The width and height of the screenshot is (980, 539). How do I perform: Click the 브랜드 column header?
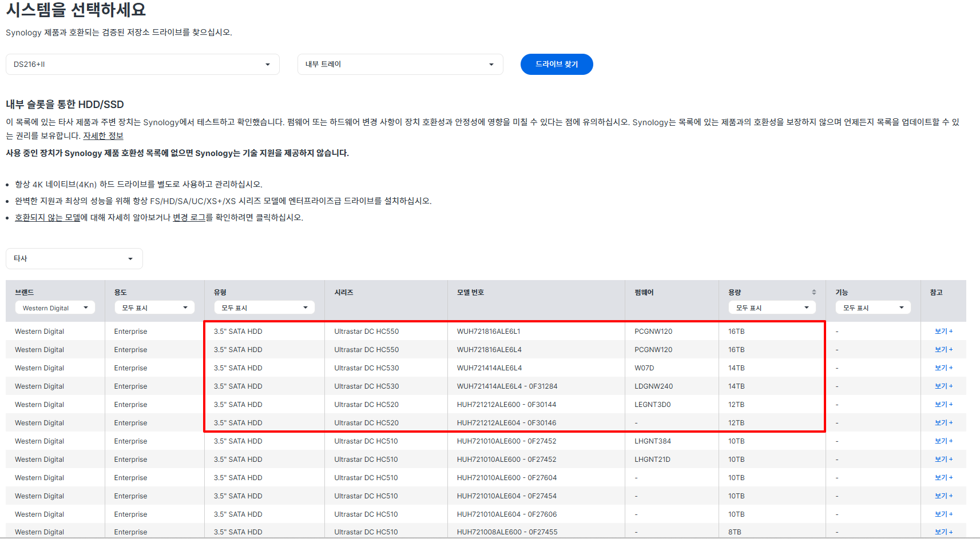click(25, 292)
